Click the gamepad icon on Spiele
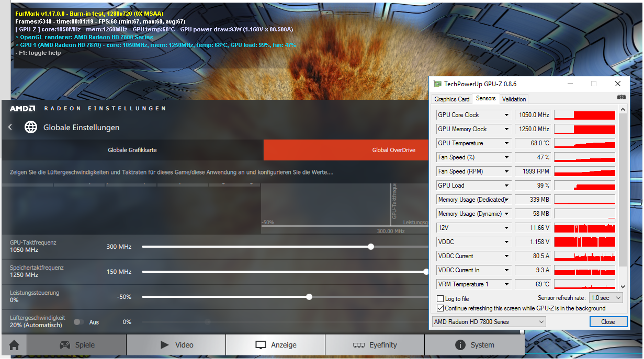 click(65, 345)
